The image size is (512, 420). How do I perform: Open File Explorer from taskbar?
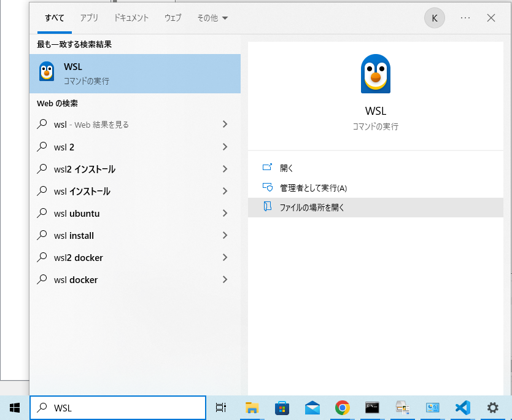252,408
